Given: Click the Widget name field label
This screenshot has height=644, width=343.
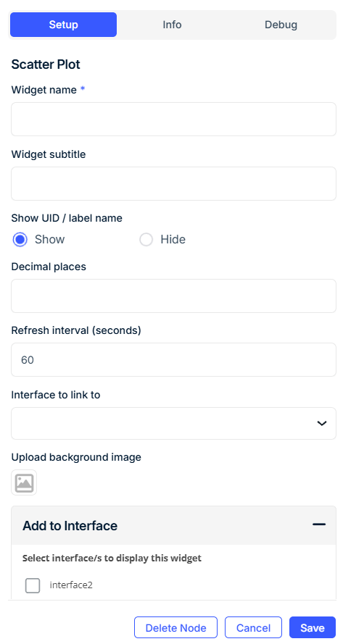Looking at the screenshot, I should click(x=44, y=90).
